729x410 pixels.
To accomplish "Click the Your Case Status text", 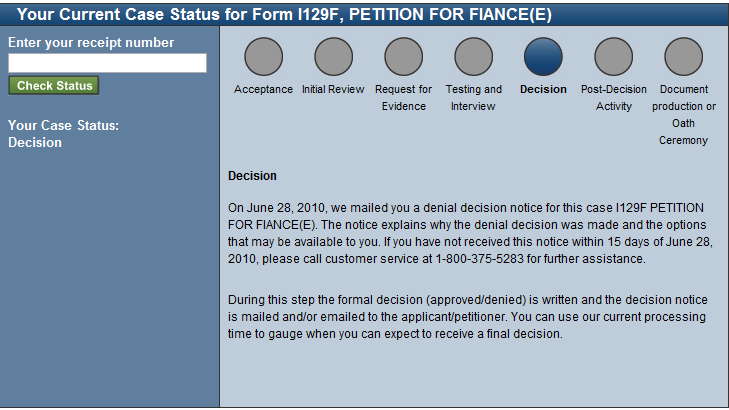I will pyautogui.click(x=63, y=134).
